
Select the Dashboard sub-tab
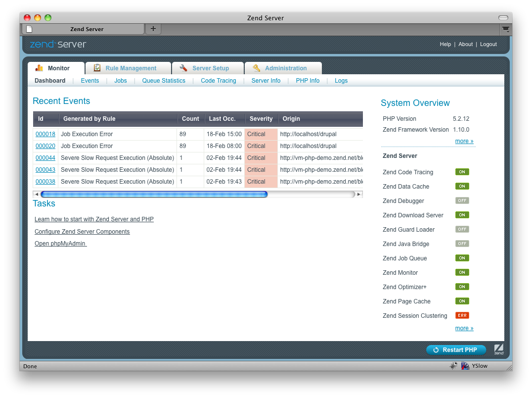(50, 81)
